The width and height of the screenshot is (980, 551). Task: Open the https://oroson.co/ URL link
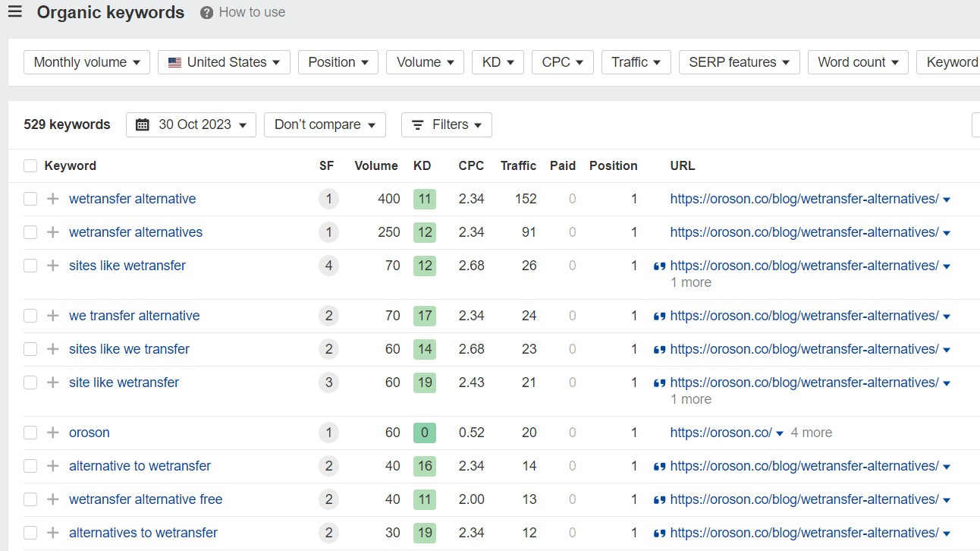721,433
